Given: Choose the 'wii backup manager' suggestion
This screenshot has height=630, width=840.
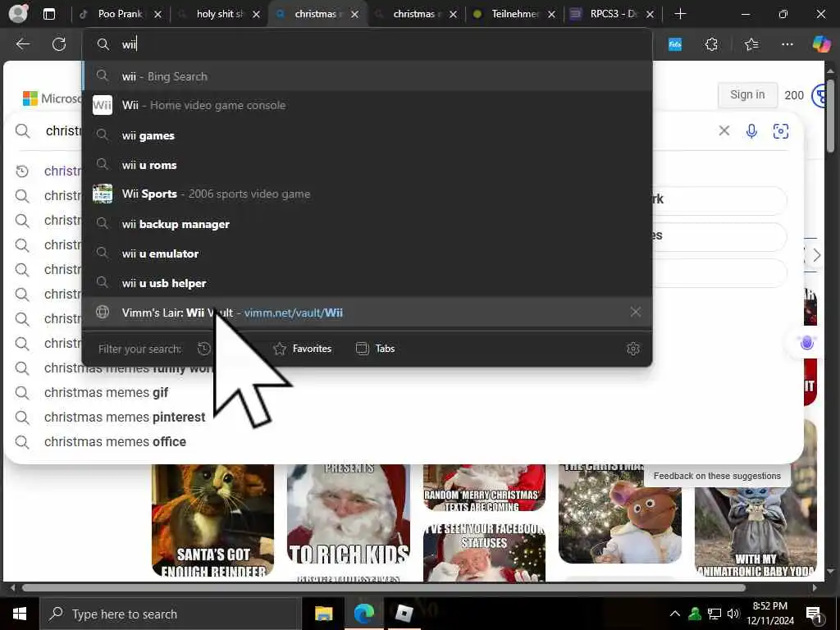Looking at the screenshot, I should click(x=367, y=224).
